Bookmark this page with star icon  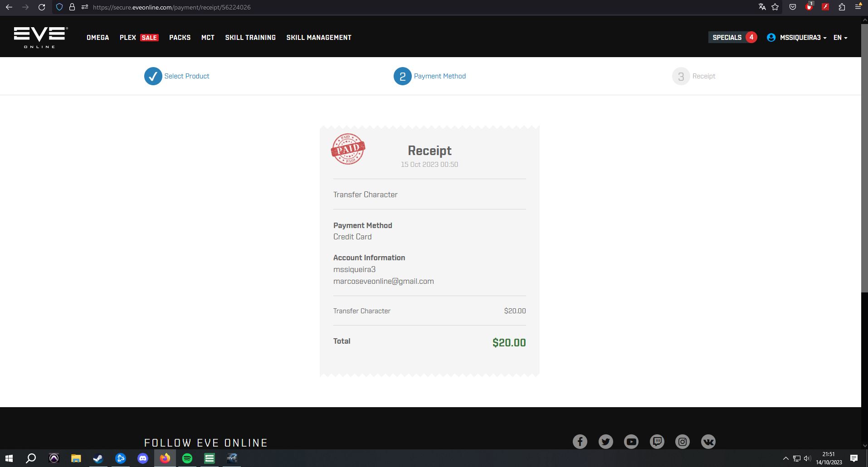(775, 7)
